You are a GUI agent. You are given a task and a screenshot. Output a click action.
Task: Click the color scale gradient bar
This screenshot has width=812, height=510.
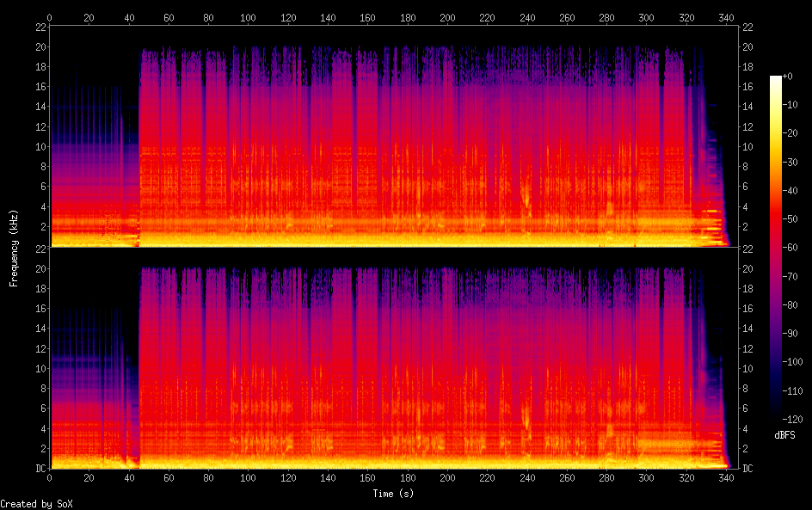click(x=776, y=248)
